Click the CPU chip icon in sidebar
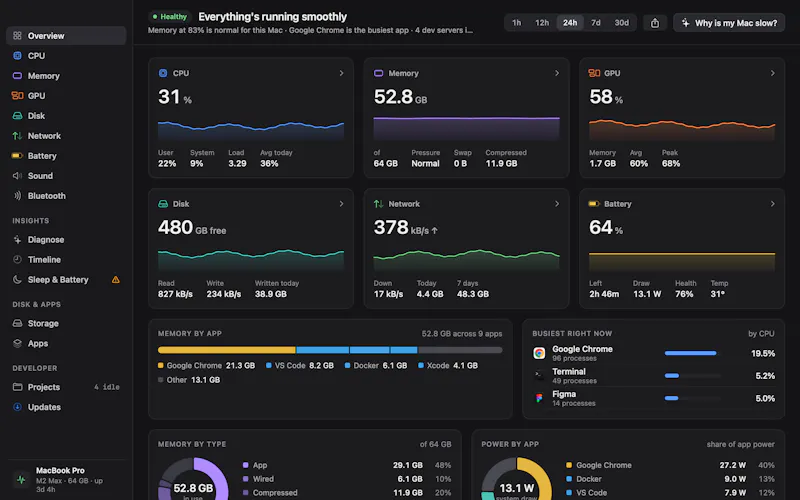 coord(17,56)
